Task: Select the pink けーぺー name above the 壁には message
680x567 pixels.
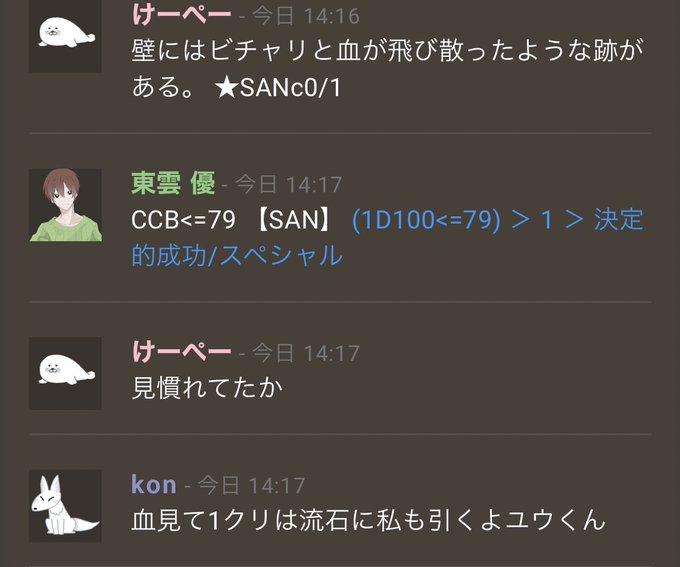Action: tap(181, 14)
